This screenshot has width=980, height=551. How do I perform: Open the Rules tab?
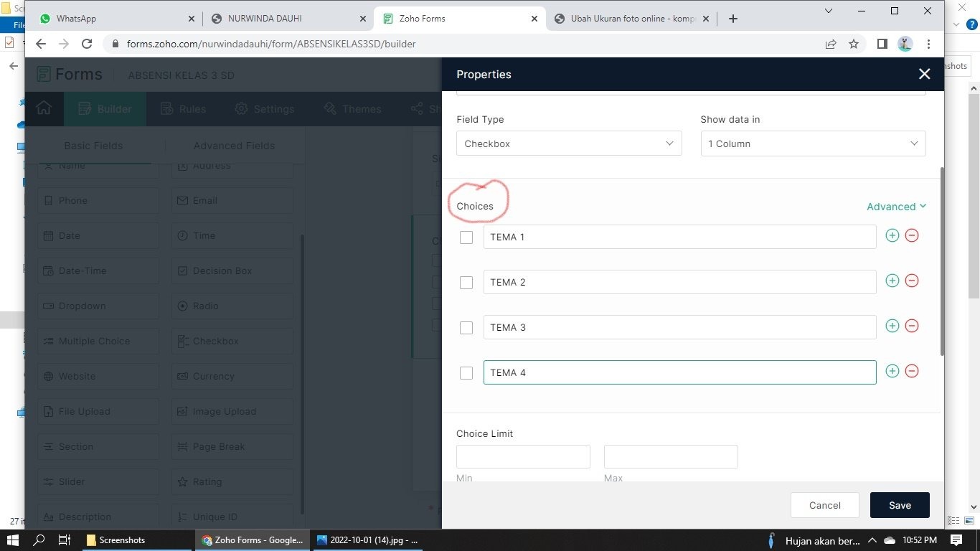pos(183,109)
